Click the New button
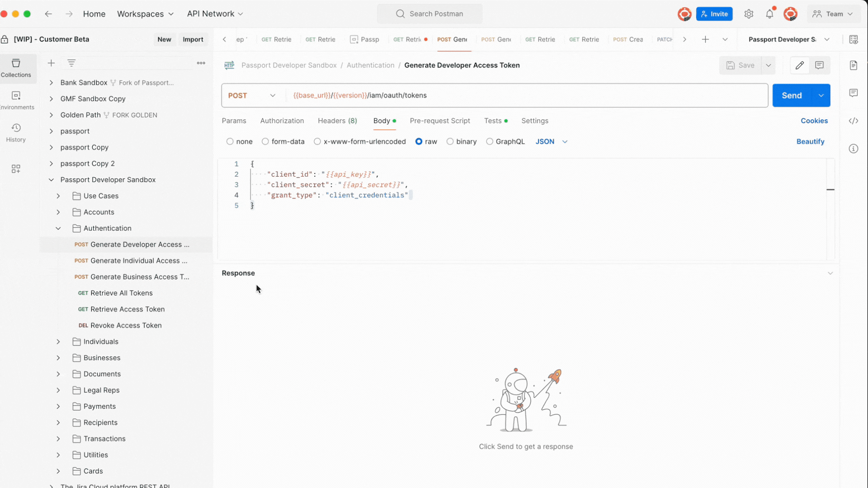The width and height of the screenshot is (868, 488). (x=164, y=39)
